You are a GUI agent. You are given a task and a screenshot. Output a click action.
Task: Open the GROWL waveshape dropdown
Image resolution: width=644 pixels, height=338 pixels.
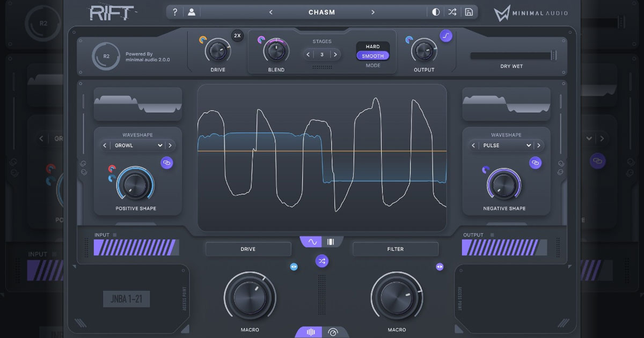[138, 145]
